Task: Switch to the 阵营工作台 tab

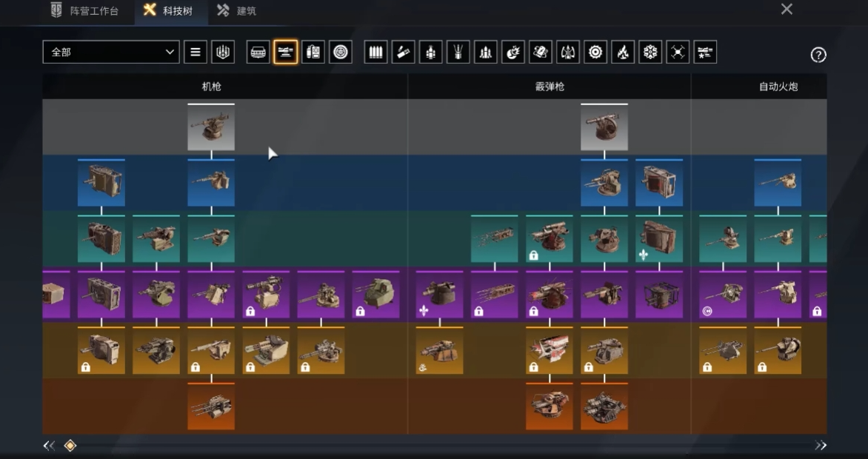Action: click(x=84, y=11)
